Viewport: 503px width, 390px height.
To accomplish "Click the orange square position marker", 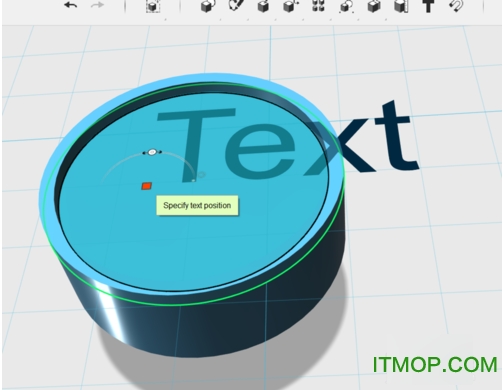I will point(147,186).
